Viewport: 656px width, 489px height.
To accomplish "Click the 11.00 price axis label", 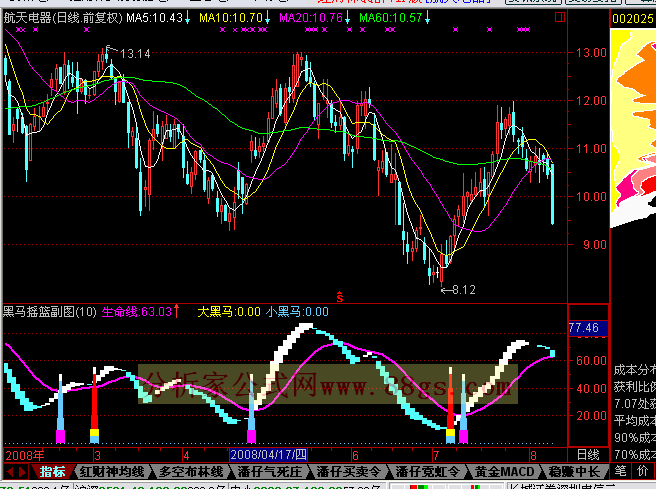I will (x=591, y=148).
